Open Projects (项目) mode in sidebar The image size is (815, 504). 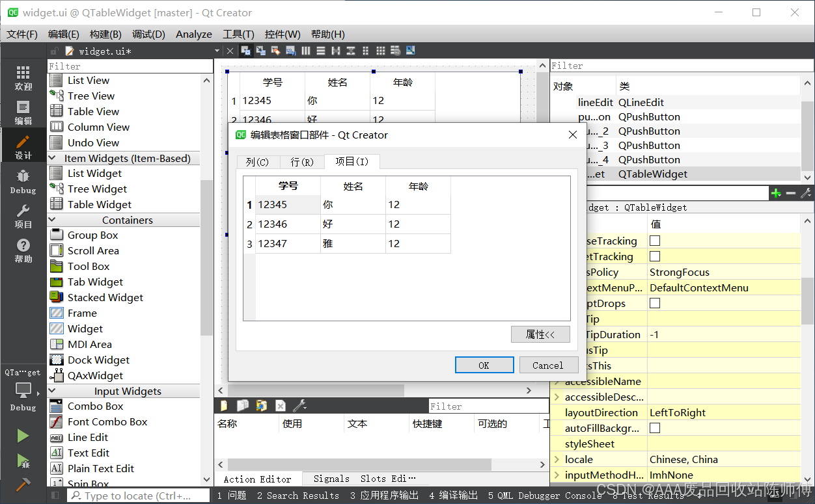point(23,216)
